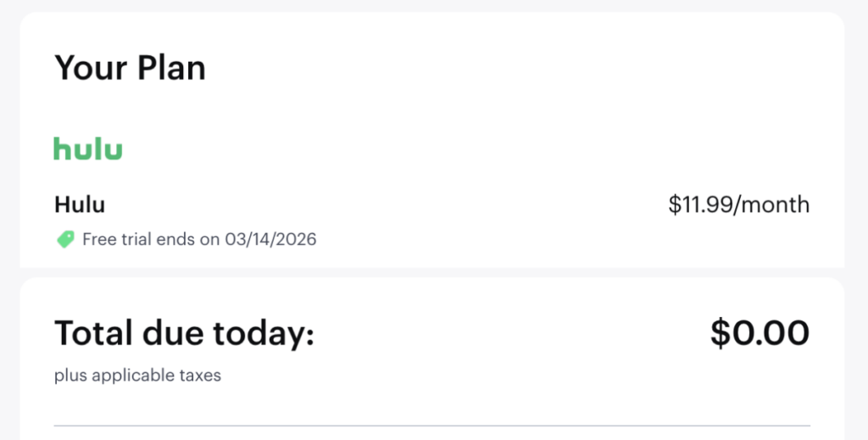Click the word "Total" in the summary
The height and width of the screenshot is (440, 868).
click(89, 333)
